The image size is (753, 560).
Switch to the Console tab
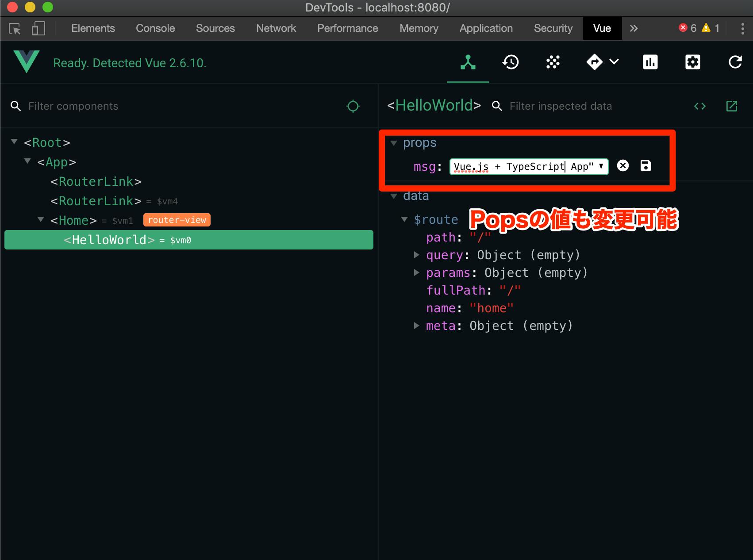(155, 28)
